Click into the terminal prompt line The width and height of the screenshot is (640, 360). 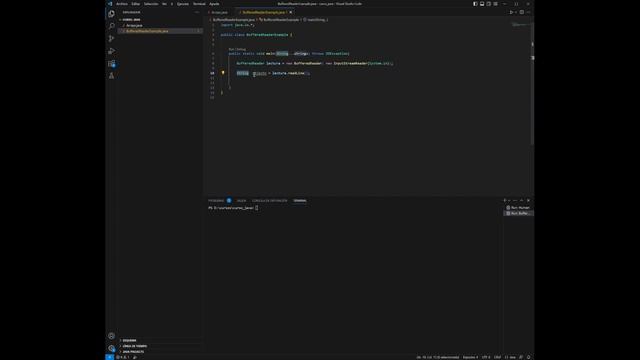coord(233,208)
